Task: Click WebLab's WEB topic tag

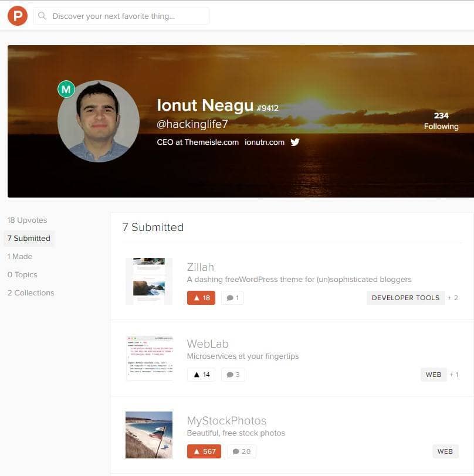Action: (434, 375)
